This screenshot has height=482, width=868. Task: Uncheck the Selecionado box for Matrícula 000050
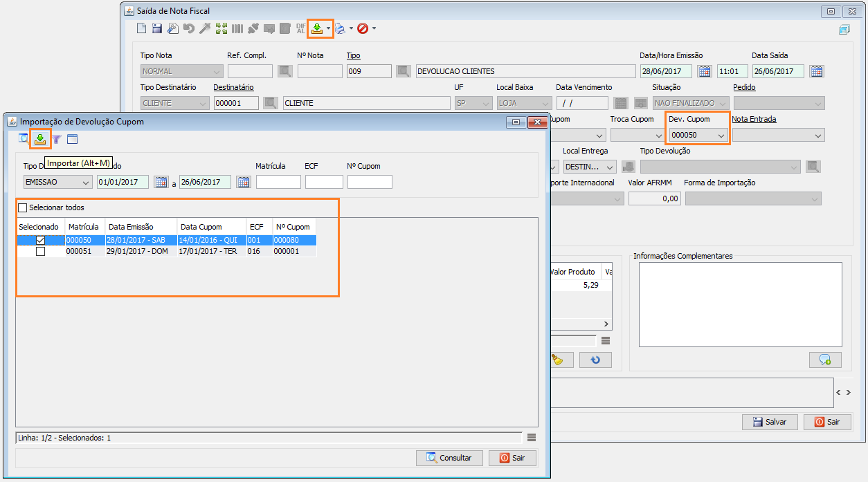point(40,240)
